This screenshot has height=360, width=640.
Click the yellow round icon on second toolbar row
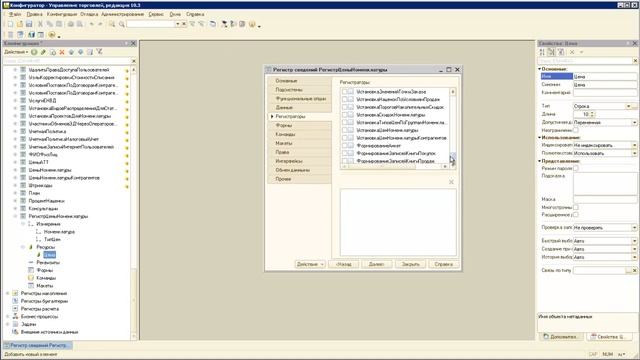click(x=52, y=35)
